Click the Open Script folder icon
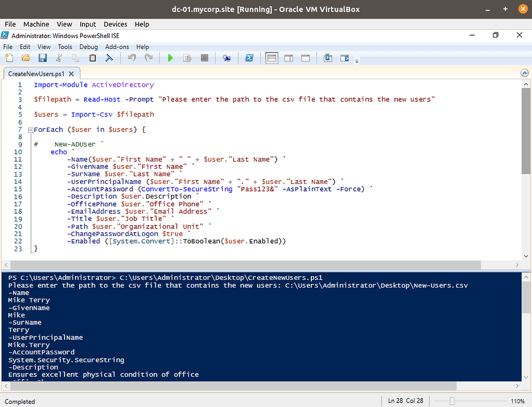Screen dimensions: 532x407 25,58
